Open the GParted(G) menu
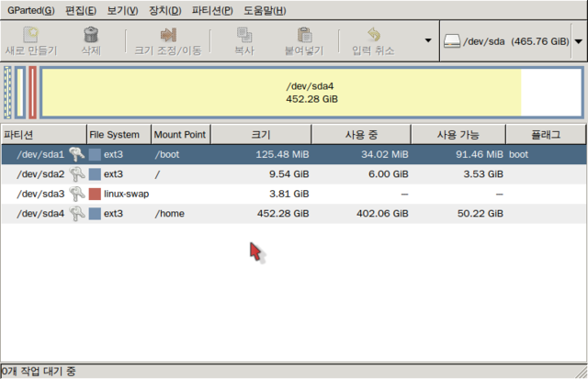The image size is (588, 379). pyautogui.click(x=31, y=10)
